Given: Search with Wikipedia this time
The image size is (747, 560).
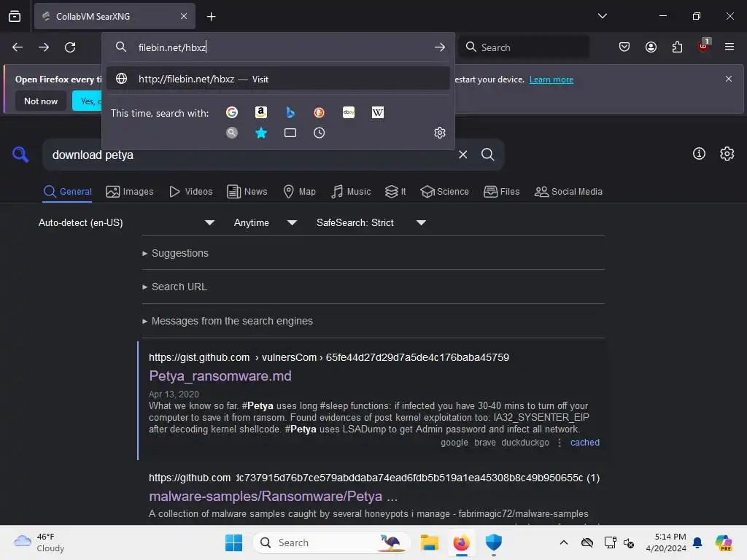Looking at the screenshot, I should [x=378, y=112].
